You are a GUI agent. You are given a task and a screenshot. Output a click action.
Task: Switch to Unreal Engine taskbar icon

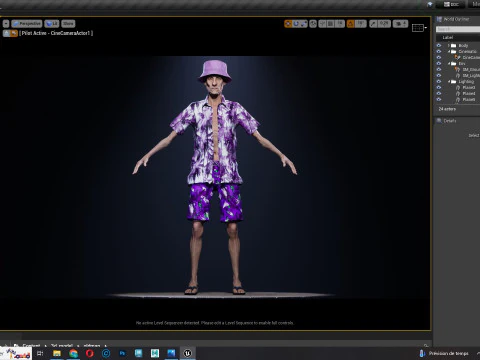click(x=188, y=353)
